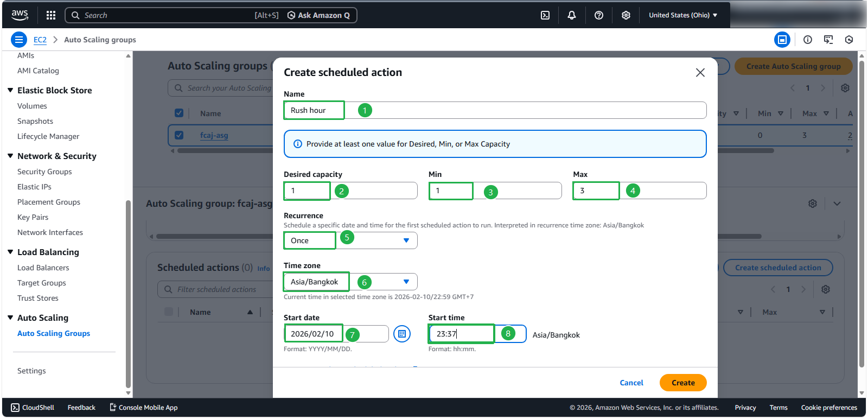The height and width of the screenshot is (419, 868).
Task: Click the Start time field showing 23:37
Action: [x=477, y=334]
